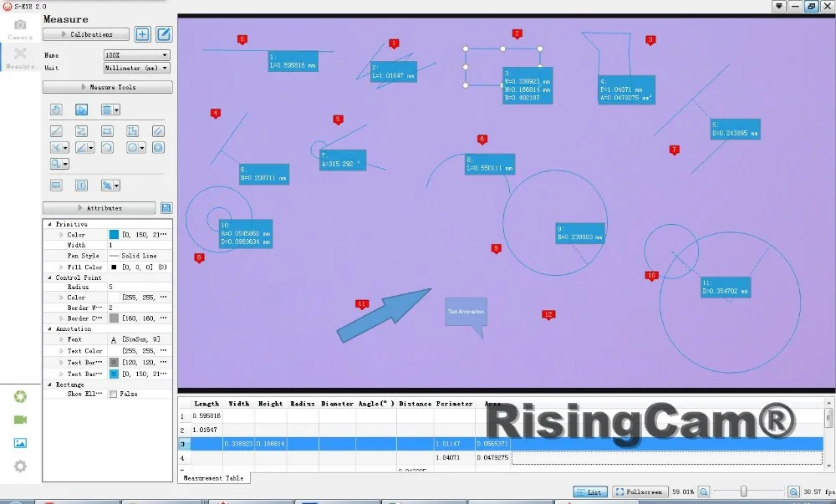Image resolution: width=836 pixels, height=504 pixels.
Task: Choose the polygon measure tool
Action: (133, 131)
